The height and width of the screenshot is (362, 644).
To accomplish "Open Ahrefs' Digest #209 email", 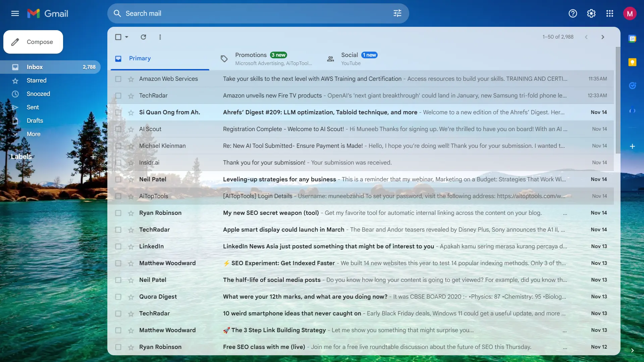I will click(x=361, y=112).
